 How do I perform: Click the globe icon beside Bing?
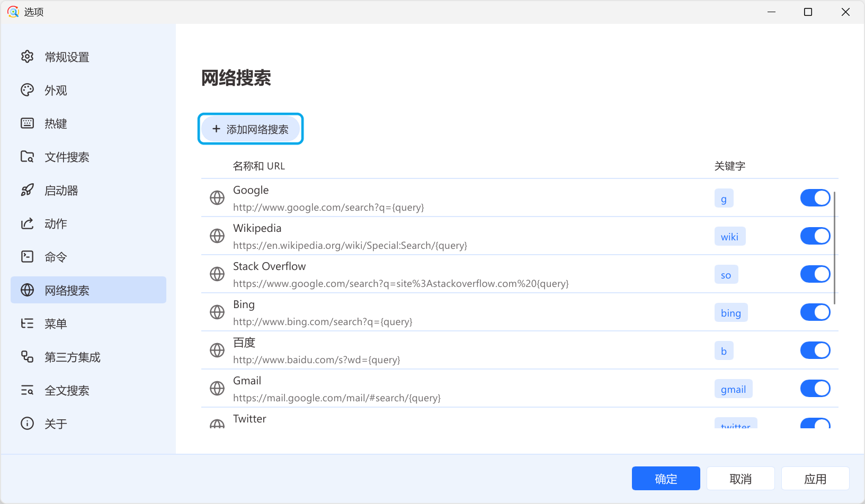tap(217, 312)
